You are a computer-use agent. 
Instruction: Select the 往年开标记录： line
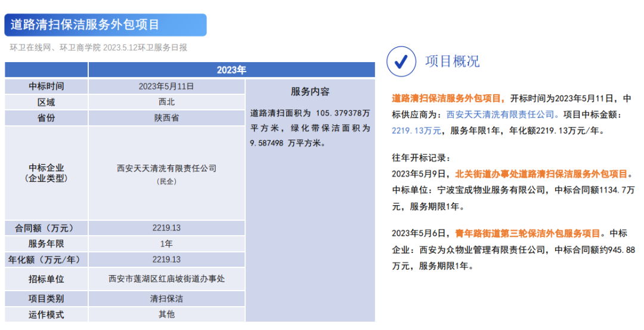[422, 158]
